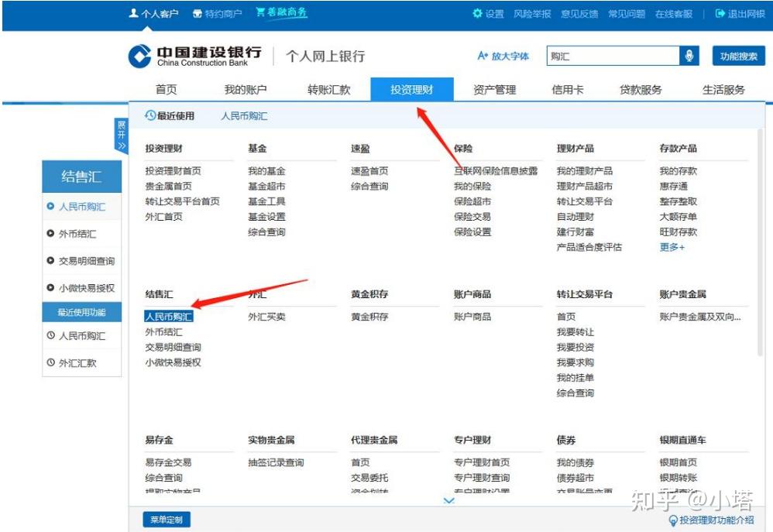The width and height of the screenshot is (773, 532).
Task: Open 产品适合度评估 menu entry
Action: tap(589, 247)
